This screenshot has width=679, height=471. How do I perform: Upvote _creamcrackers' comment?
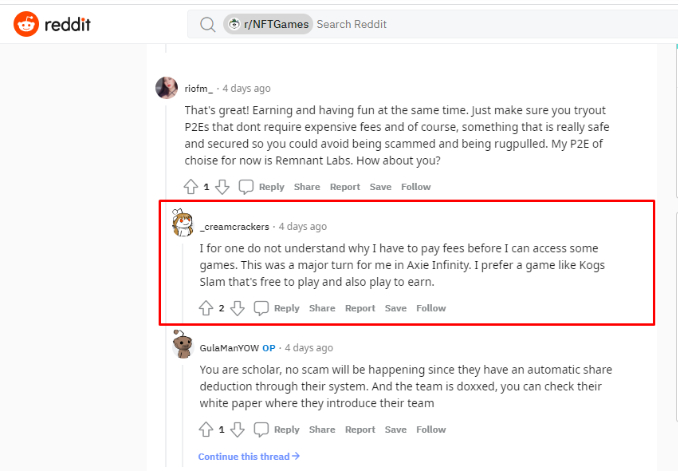[205, 308]
